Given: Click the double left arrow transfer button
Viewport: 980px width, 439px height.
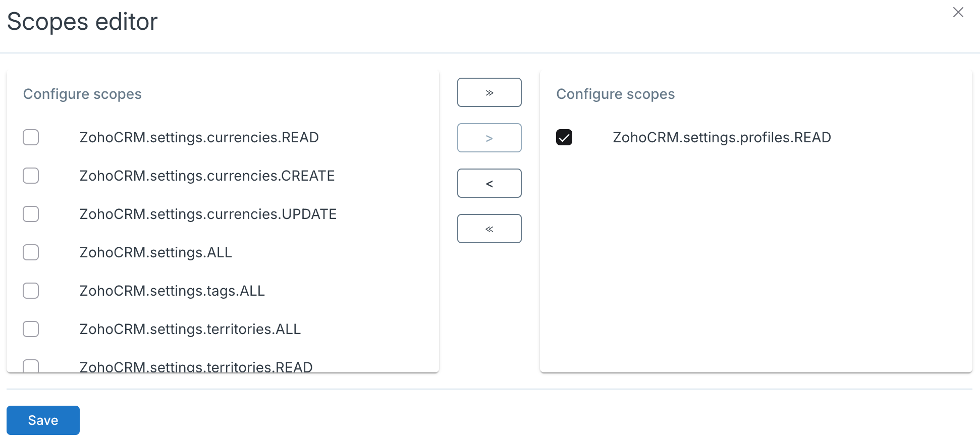Looking at the screenshot, I should coord(488,228).
